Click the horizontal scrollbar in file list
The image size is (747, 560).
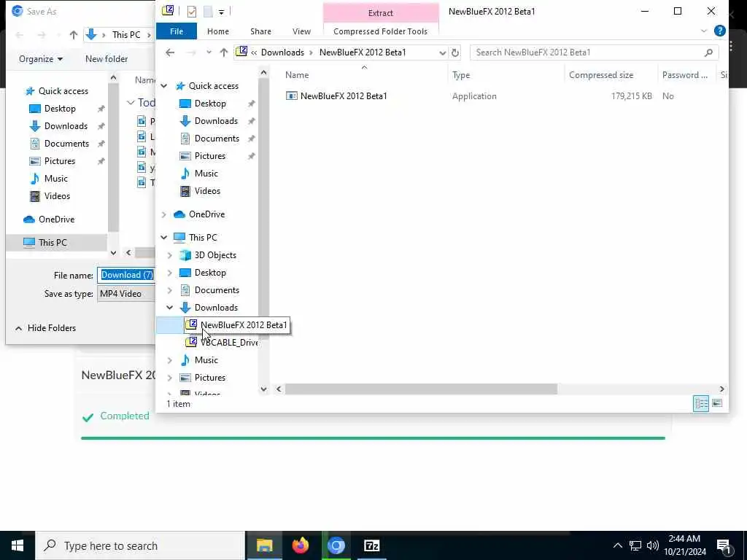point(421,389)
